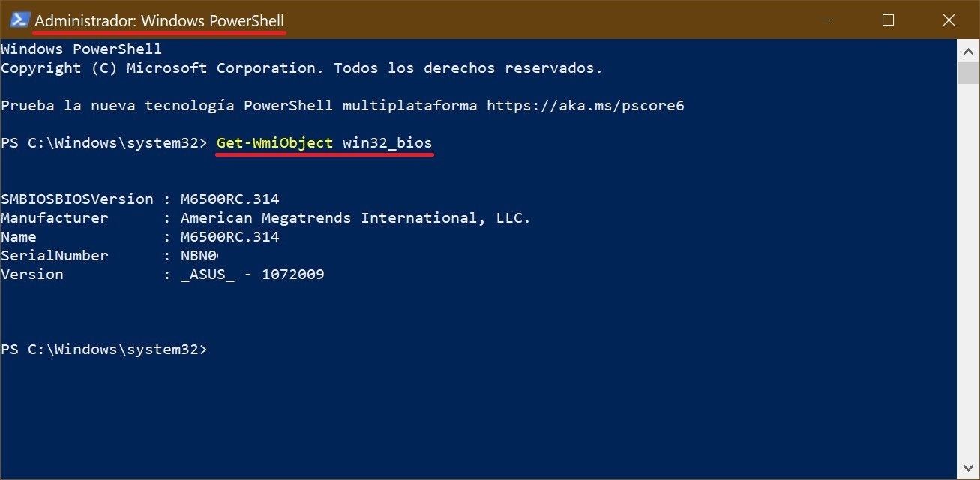Click the scrollbar down arrow
This screenshot has height=480, width=980.
968,469
